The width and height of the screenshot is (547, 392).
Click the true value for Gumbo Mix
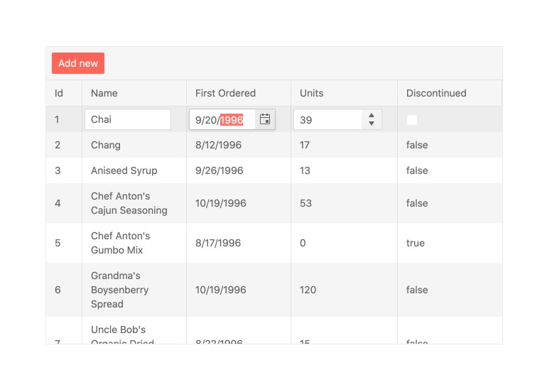pyautogui.click(x=416, y=243)
